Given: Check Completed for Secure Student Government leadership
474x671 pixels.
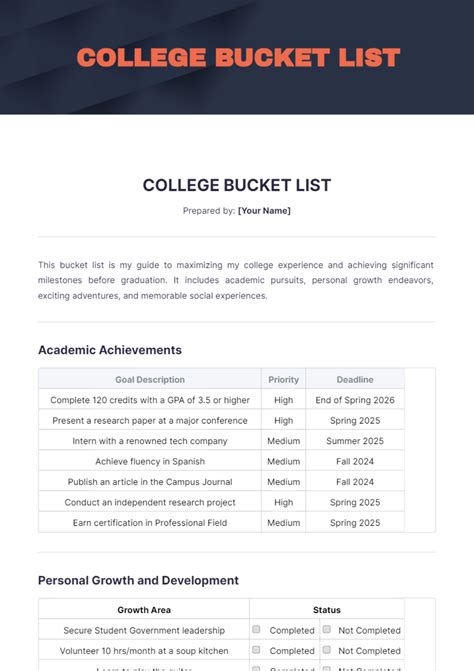Looking at the screenshot, I should (256, 629).
